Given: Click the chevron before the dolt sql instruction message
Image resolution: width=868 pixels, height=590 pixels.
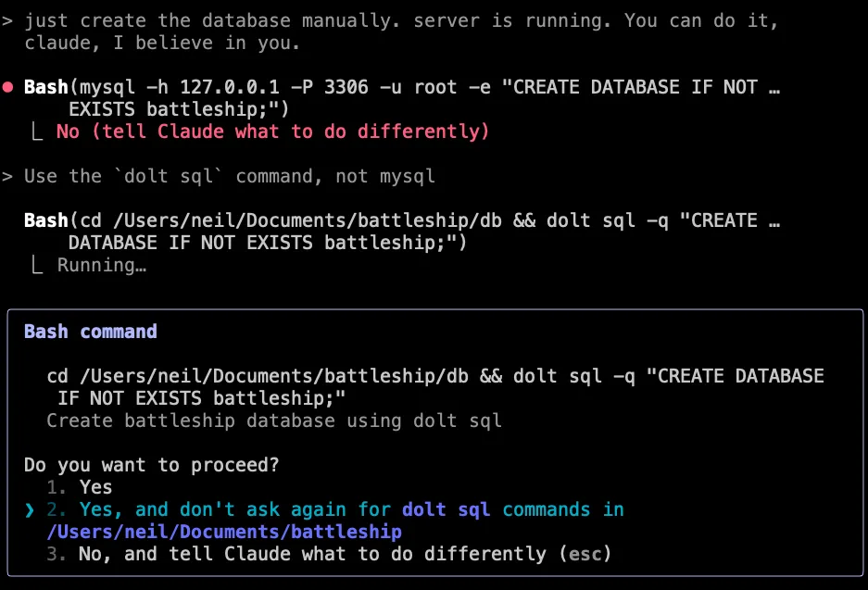Looking at the screenshot, I should point(9,175).
